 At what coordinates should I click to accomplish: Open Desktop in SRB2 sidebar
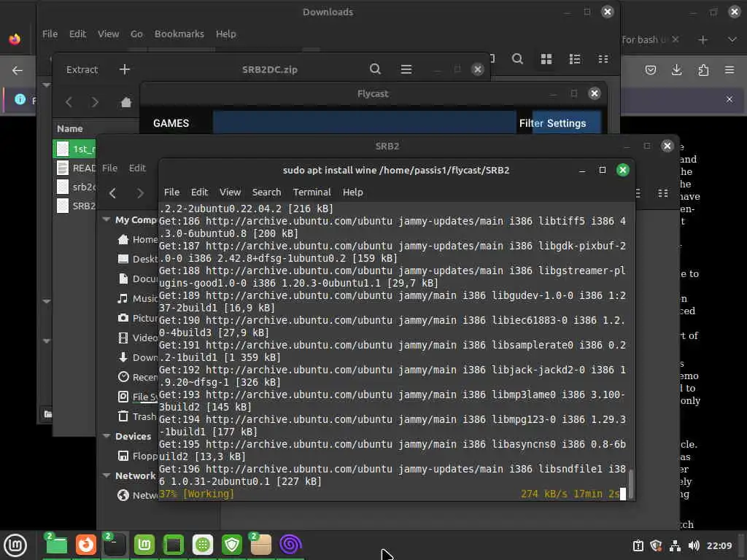(x=137, y=259)
